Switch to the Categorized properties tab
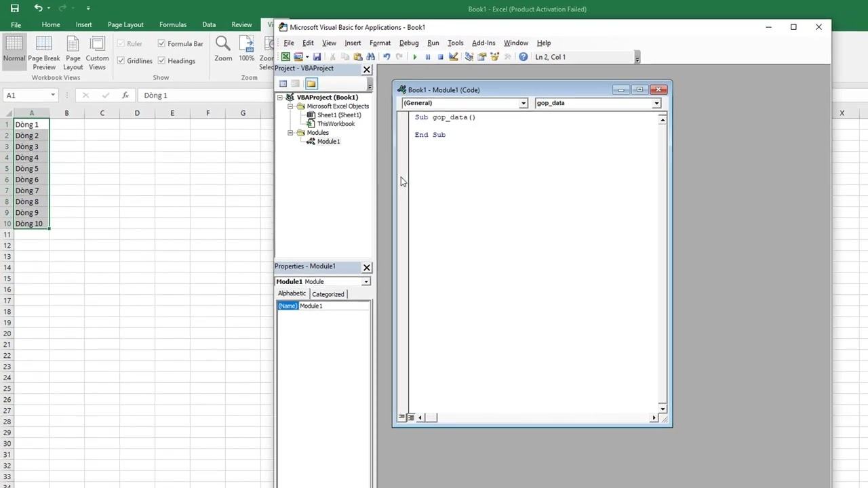Image resolution: width=868 pixels, height=488 pixels. 328,294
